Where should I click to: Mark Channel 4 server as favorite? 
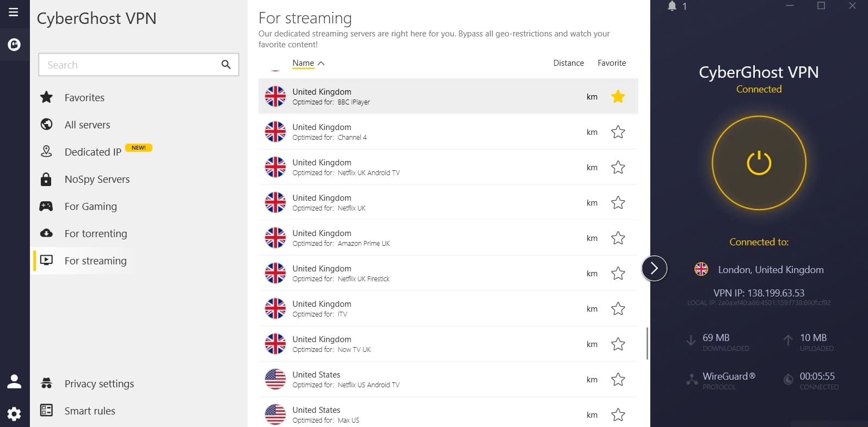point(618,132)
